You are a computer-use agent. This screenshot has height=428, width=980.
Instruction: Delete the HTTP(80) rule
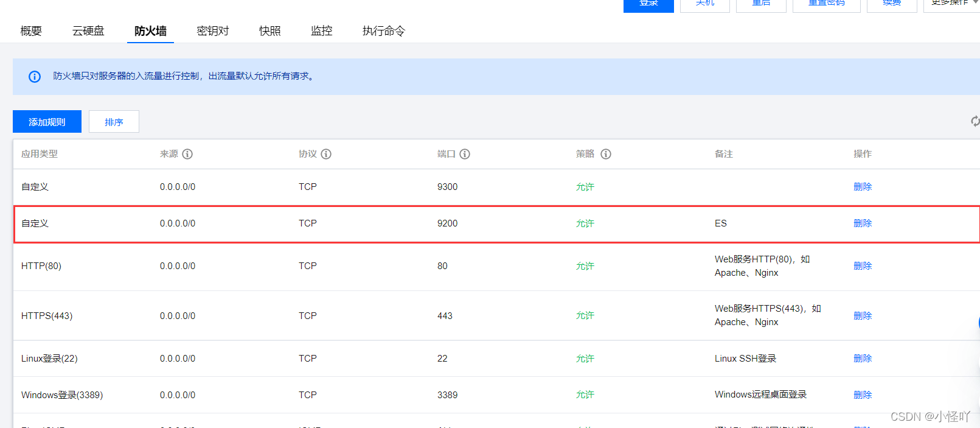point(863,266)
